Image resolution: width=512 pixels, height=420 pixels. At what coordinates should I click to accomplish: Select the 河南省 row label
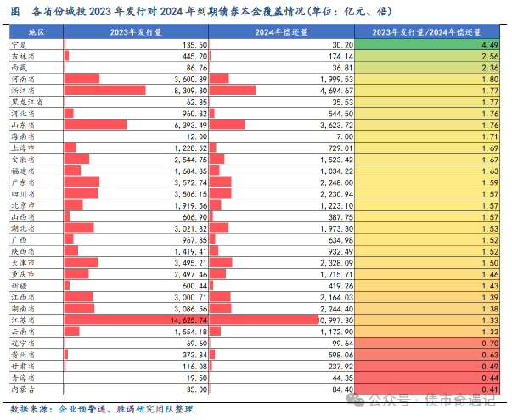23,79
